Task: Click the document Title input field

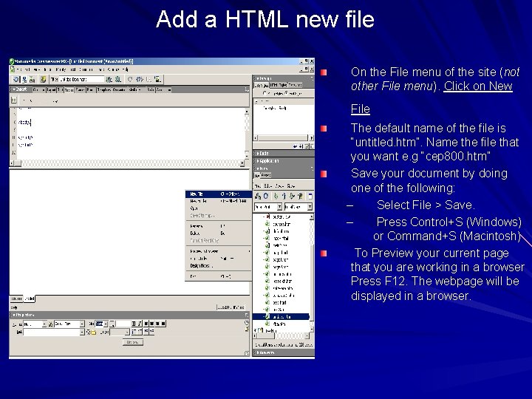Action: (x=81, y=79)
